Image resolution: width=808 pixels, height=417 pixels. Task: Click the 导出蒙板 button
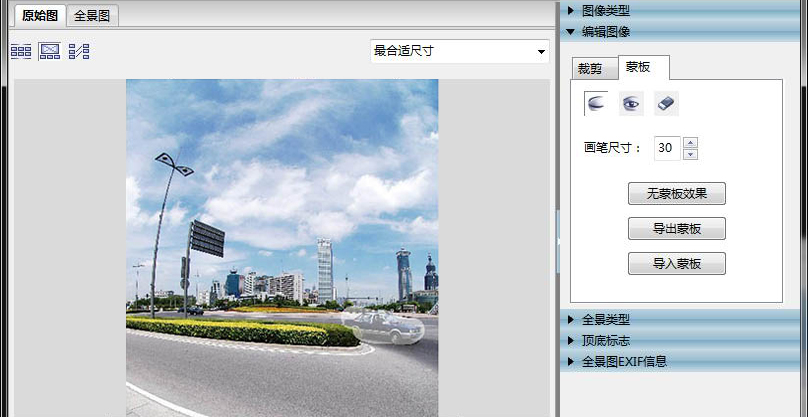676,229
